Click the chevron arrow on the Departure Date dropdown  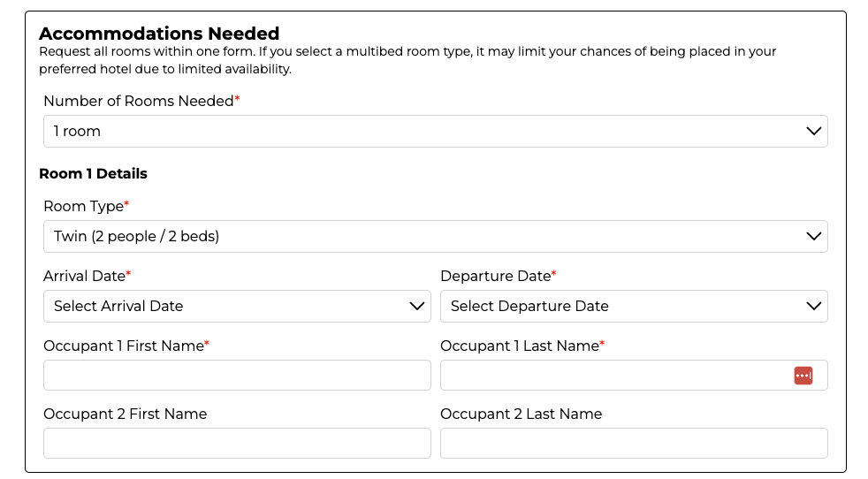click(x=813, y=307)
